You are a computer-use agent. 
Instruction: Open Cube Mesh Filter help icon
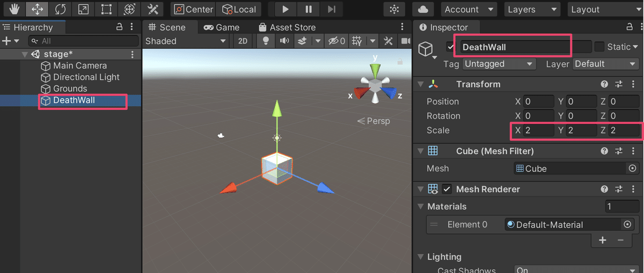coord(604,151)
